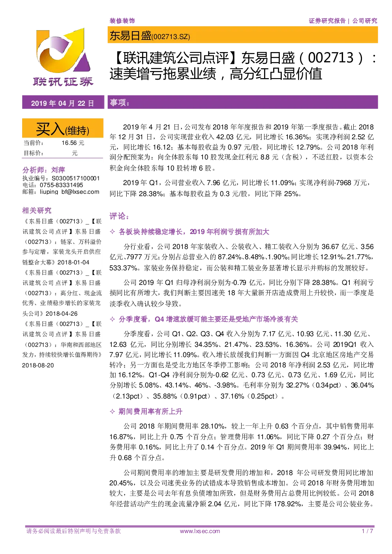Open related report dated 2018-01-04

click(62, 242)
